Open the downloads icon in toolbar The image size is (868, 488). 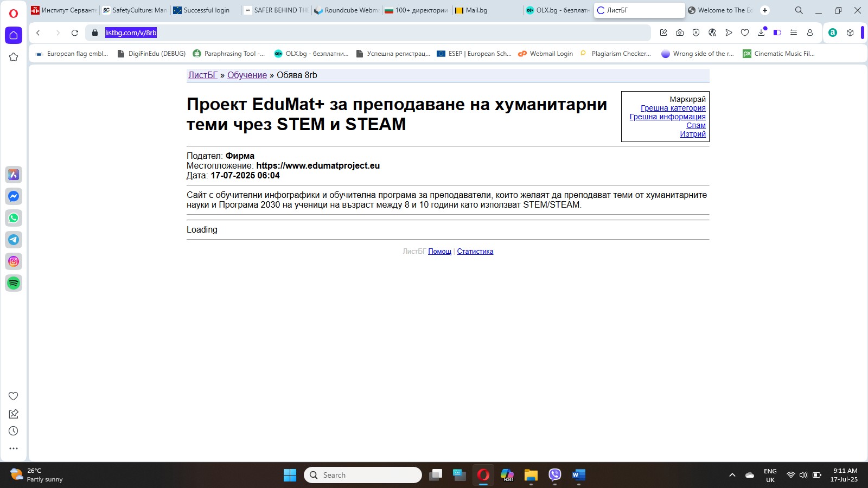point(761,33)
